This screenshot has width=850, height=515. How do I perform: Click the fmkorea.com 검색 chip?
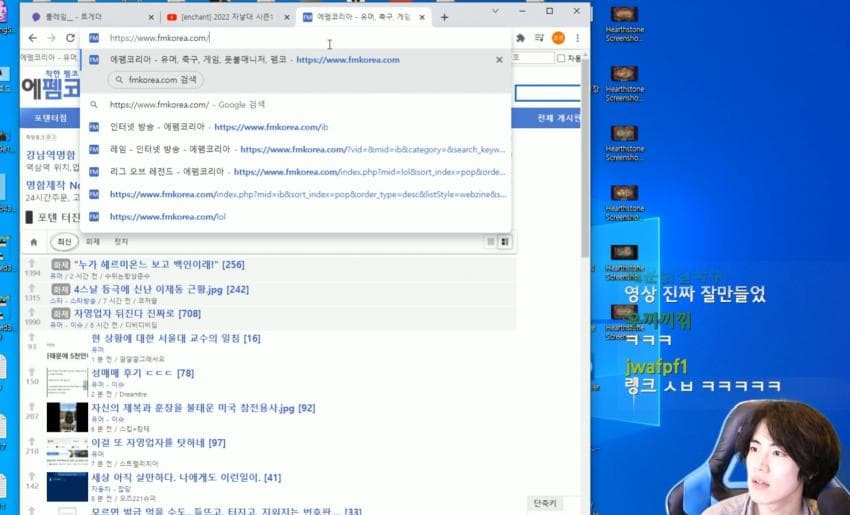[x=156, y=80]
